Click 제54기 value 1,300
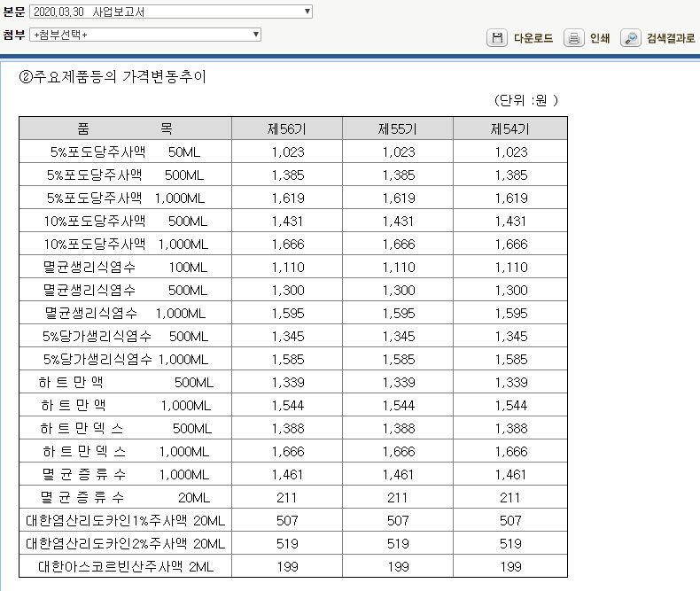 click(511, 291)
